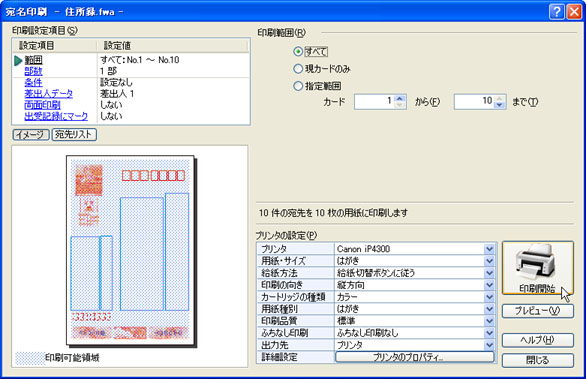Click the 差出人データ setting link
Screen dimensions: 586x379
(49, 94)
